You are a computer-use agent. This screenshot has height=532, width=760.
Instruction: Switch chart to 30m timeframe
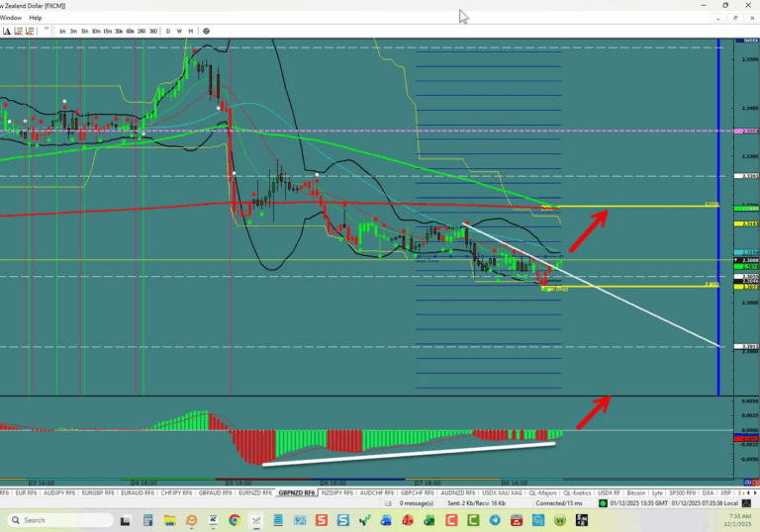[119, 31]
